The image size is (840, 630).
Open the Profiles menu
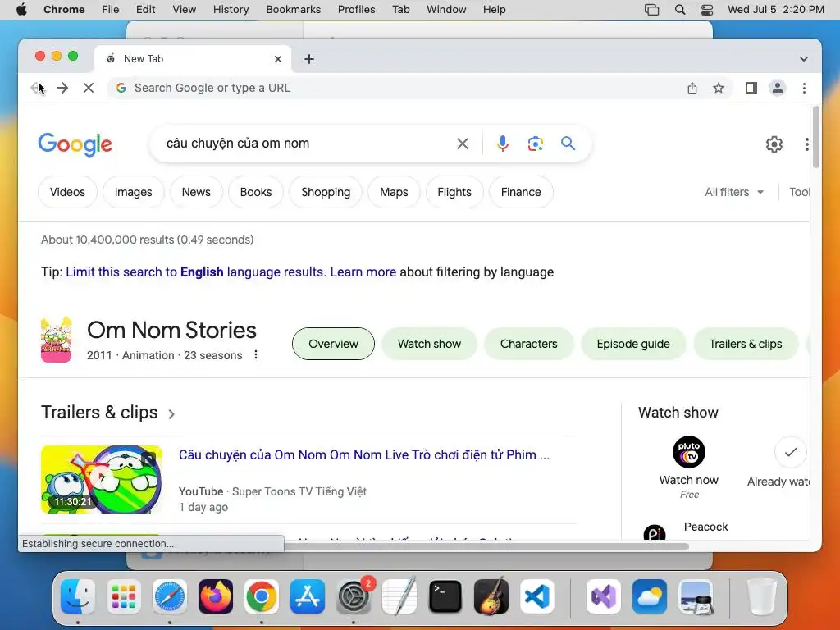click(x=356, y=10)
